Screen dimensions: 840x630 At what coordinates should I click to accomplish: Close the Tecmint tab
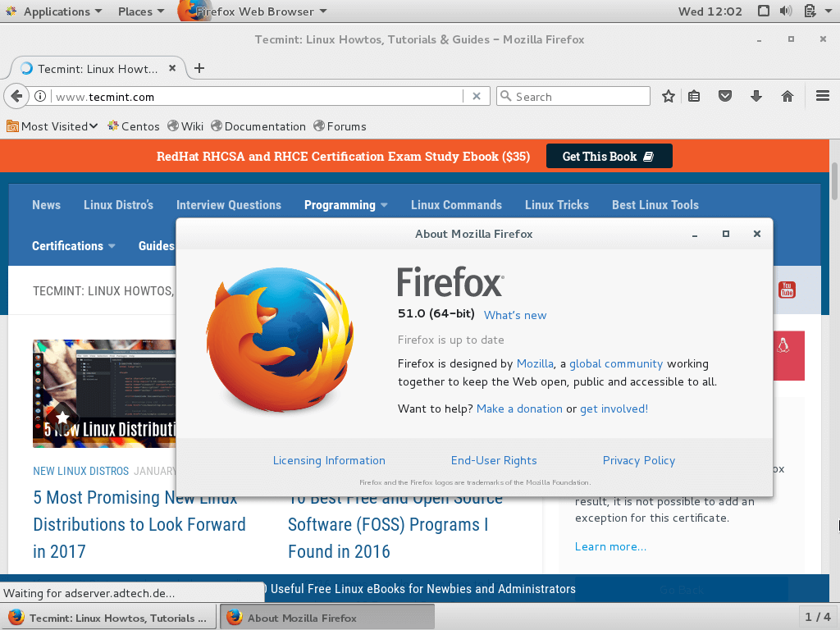[172, 68]
